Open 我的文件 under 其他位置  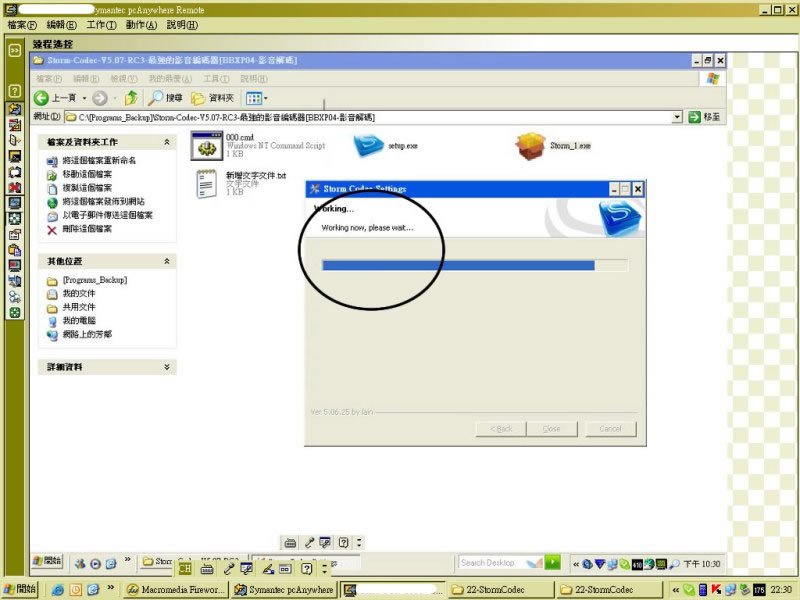(x=79, y=294)
